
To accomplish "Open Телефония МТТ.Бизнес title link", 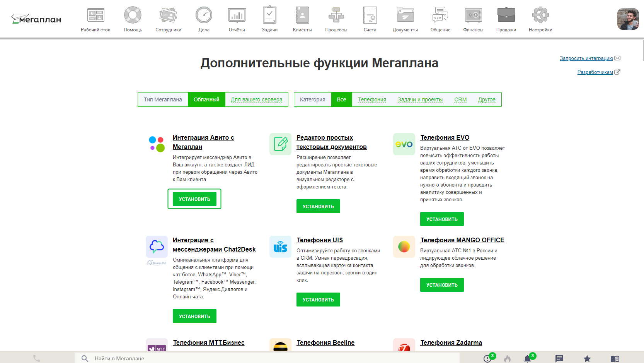I will coord(209,342).
